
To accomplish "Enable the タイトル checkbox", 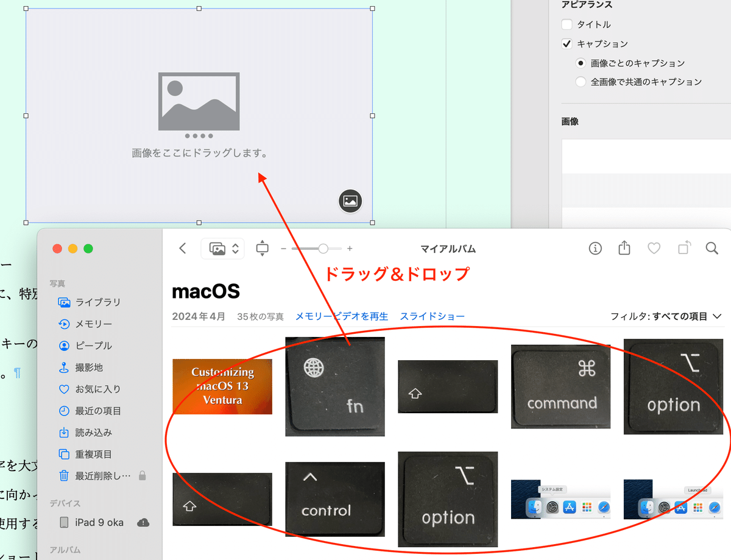I will [x=567, y=24].
